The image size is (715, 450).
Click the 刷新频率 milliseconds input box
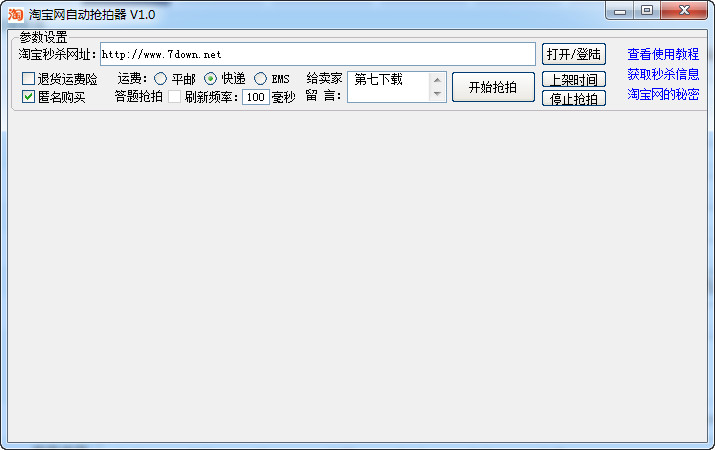click(256, 97)
